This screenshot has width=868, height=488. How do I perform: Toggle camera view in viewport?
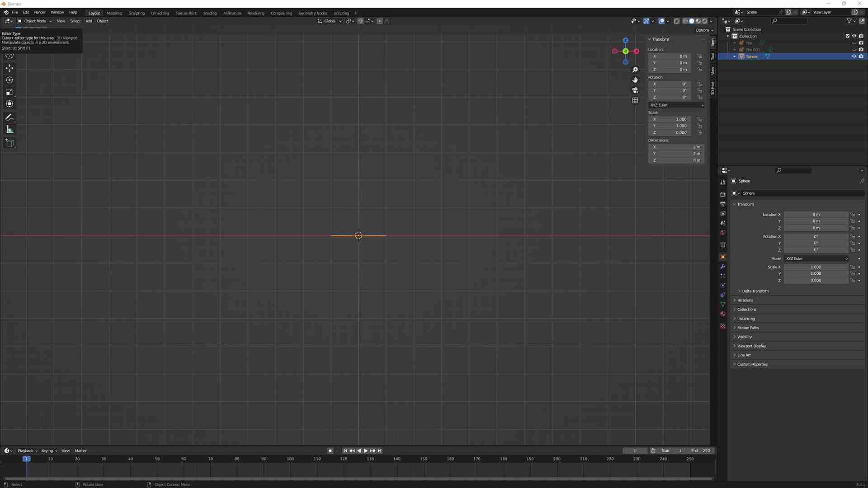pos(635,90)
